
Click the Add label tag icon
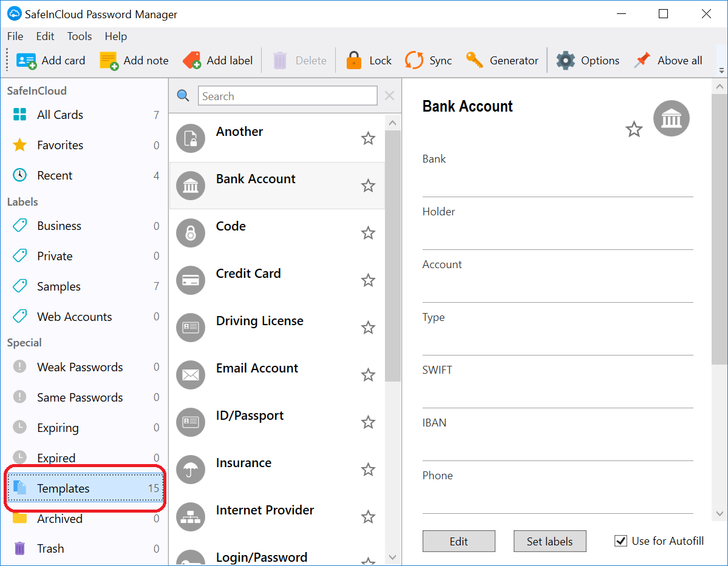pos(192,60)
